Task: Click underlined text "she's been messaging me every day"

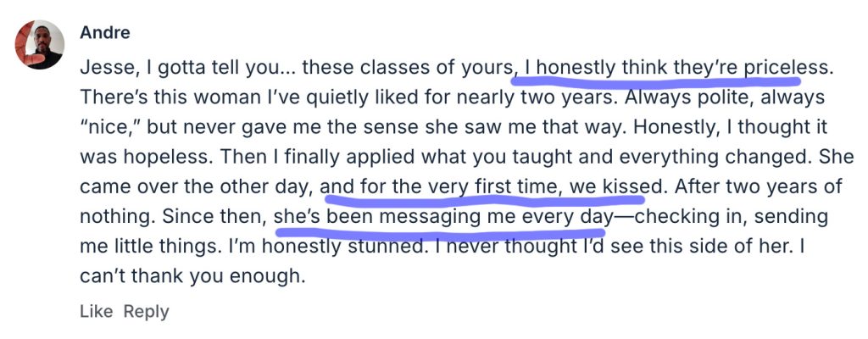Action: [x=442, y=217]
